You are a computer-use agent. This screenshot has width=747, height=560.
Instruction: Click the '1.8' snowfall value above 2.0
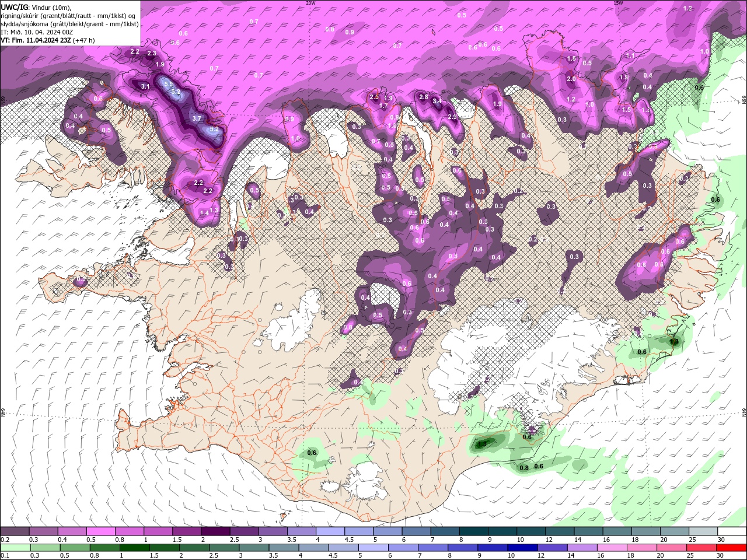(571, 59)
